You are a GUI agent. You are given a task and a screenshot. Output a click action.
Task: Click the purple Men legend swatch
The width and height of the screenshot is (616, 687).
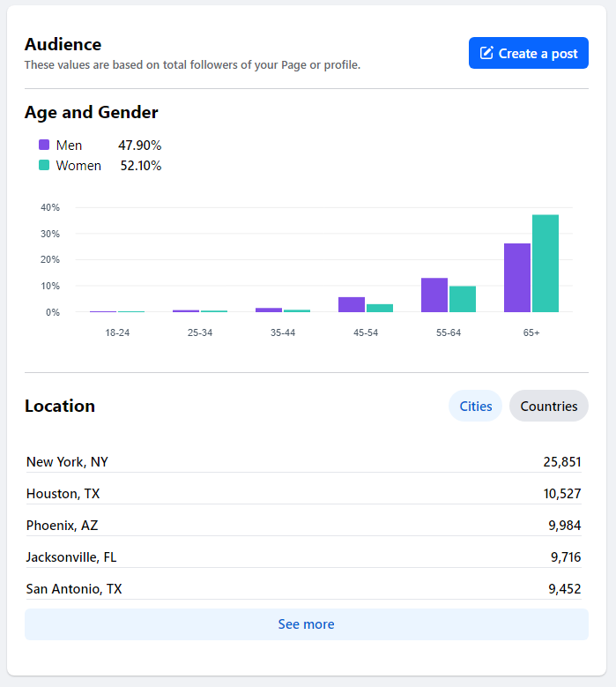pos(44,146)
